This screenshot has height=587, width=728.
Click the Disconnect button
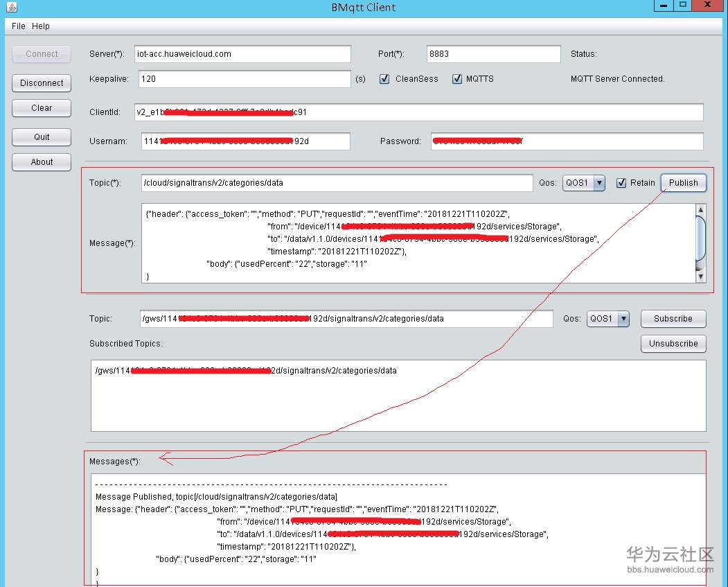tap(42, 83)
